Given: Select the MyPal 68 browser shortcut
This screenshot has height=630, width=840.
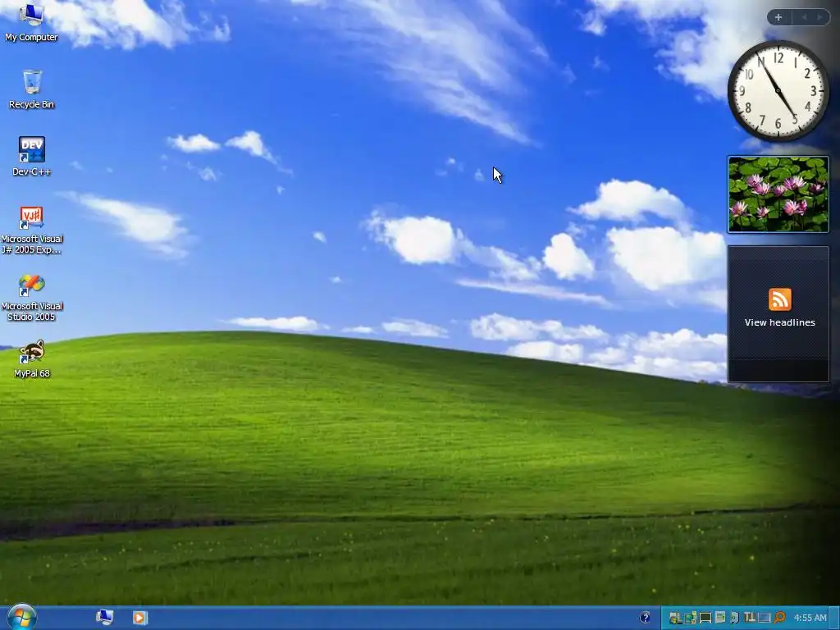Looking at the screenshot, I should [x=32, y=359].
